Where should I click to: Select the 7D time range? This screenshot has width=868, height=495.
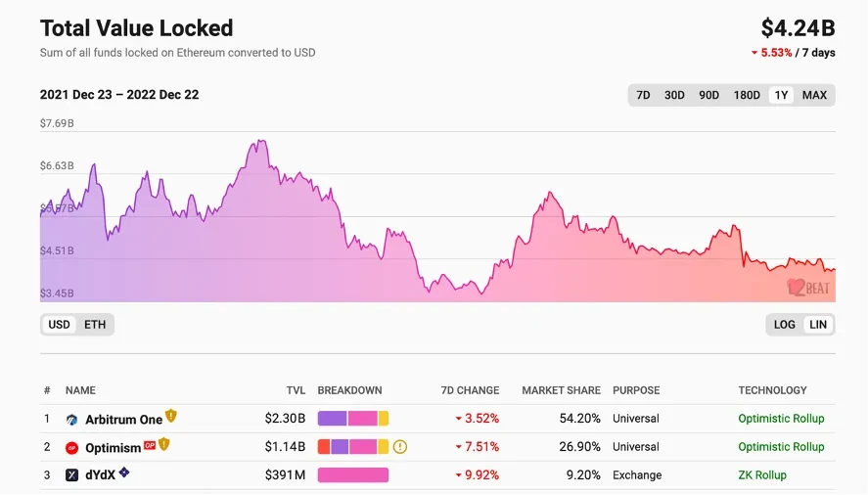pos(643,95)
